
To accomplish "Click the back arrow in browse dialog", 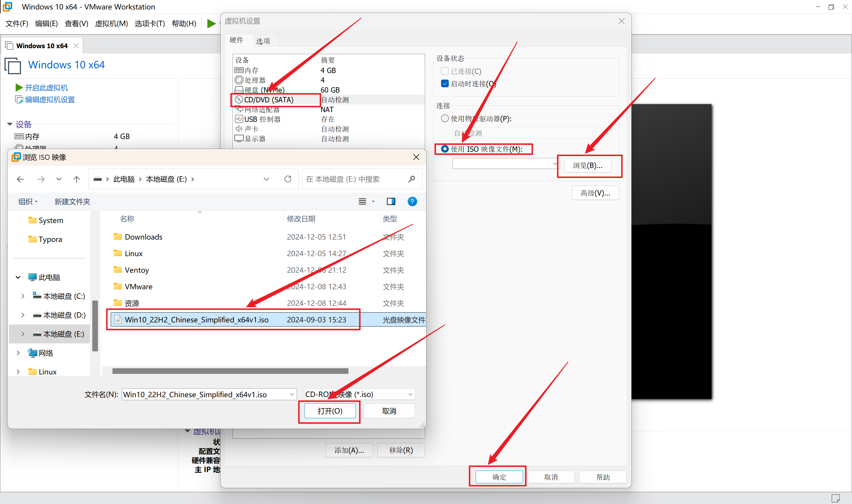I will [20, 179].
